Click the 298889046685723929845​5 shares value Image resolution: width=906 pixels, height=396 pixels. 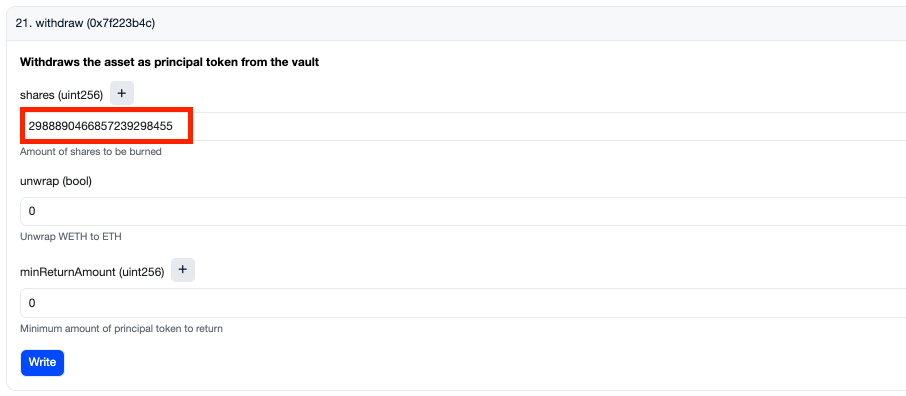click(x=101, y=125)
